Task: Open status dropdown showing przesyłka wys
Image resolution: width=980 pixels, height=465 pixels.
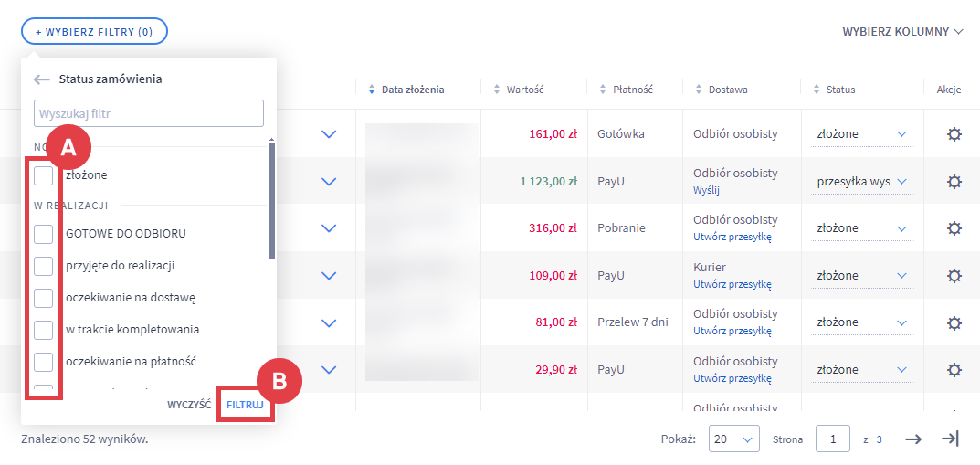Action: pos(862,182)
